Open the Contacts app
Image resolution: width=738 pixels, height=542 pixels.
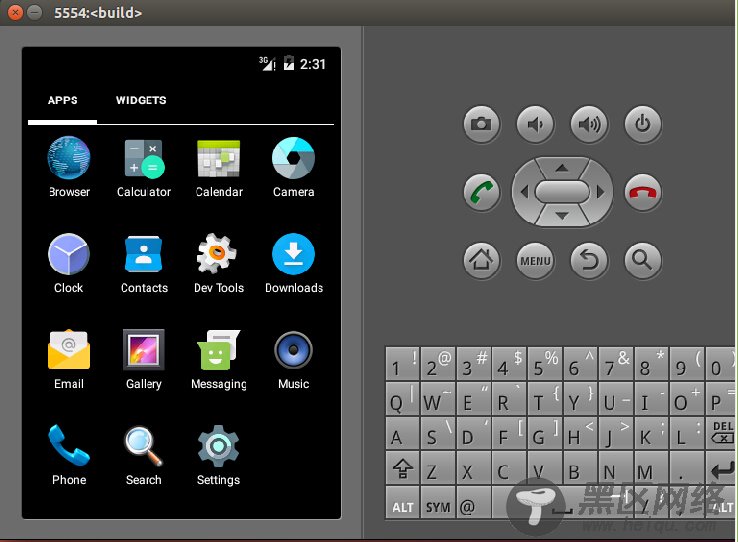144,263
